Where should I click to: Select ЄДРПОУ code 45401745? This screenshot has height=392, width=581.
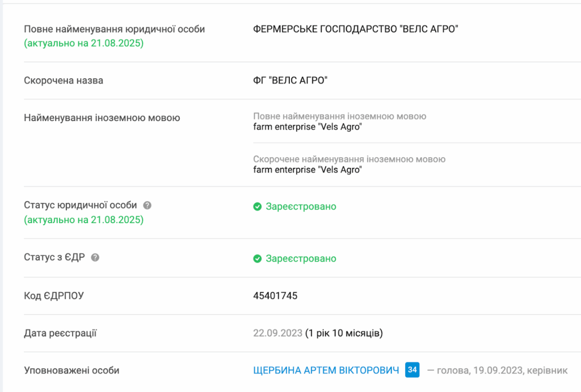(x=275, y=296)
